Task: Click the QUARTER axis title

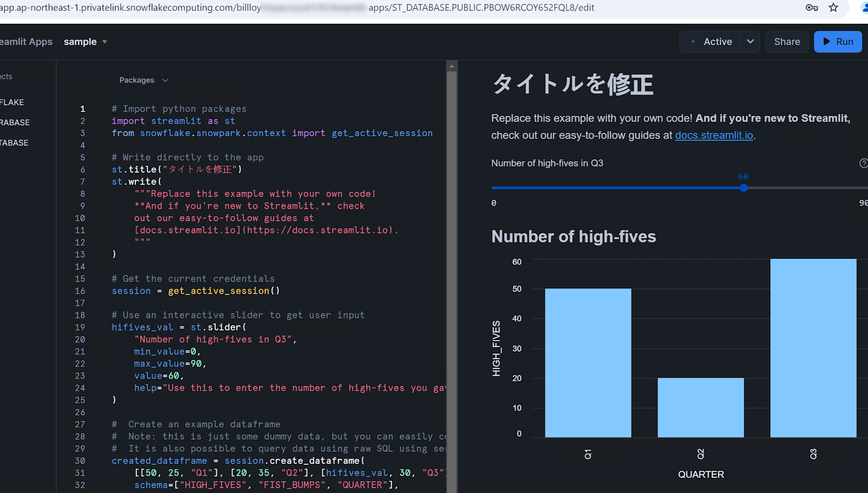Action: pos(700,474)
